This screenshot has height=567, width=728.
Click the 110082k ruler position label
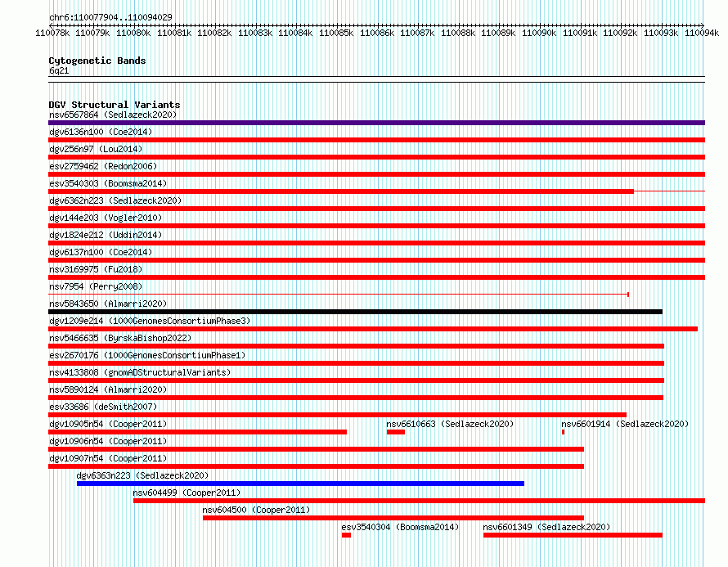pyautogui.click(x=214, y=33)
